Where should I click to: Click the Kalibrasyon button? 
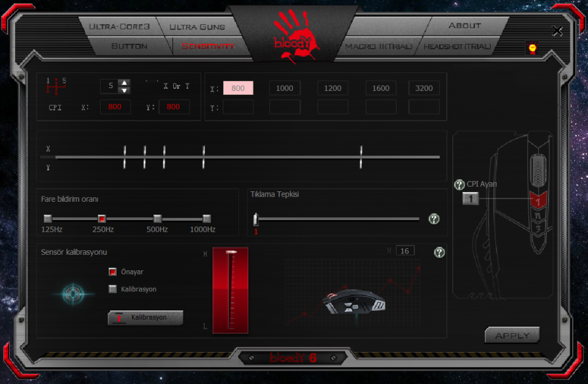146,317
